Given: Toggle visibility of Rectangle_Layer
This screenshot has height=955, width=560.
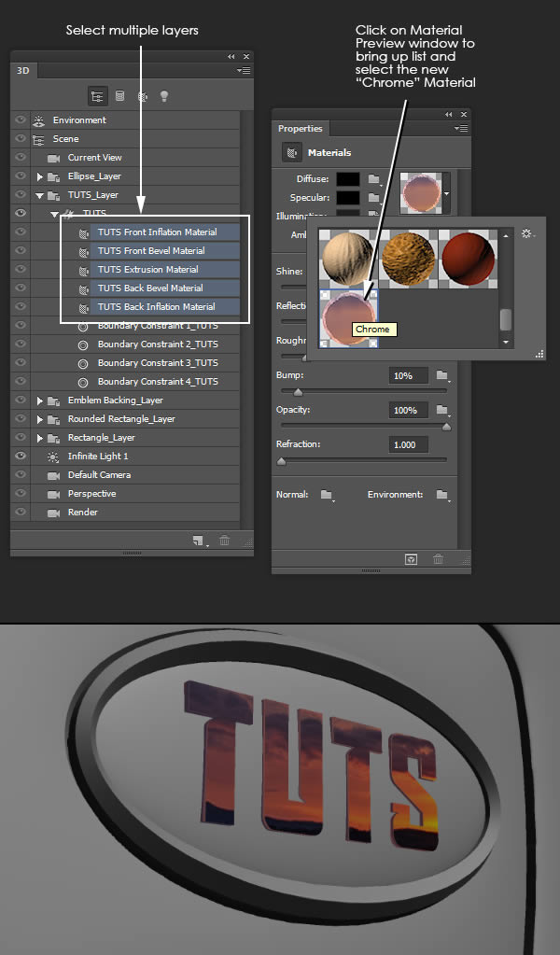Looking at the screenshot, I should (x=21, y=437).
